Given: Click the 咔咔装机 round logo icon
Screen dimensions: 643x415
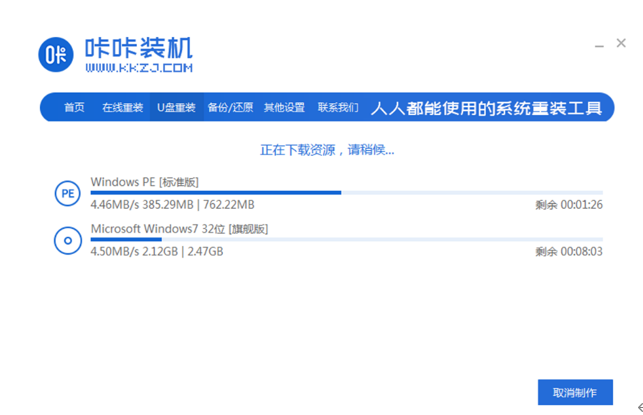Looking at the screenshot, I should 56,55.
